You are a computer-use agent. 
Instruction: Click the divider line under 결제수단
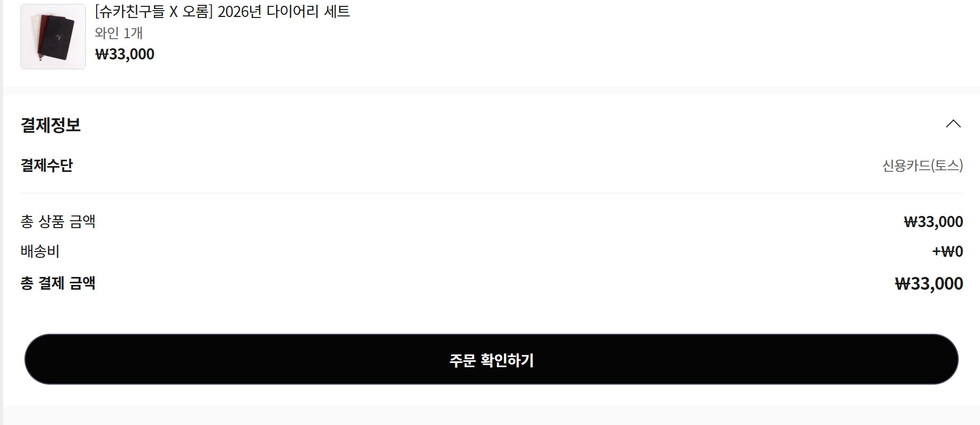coord(491,193)
